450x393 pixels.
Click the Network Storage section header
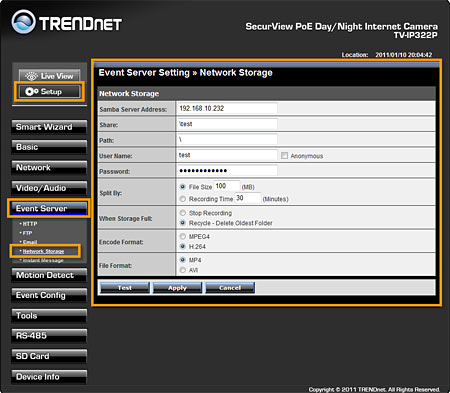point(129,94)
